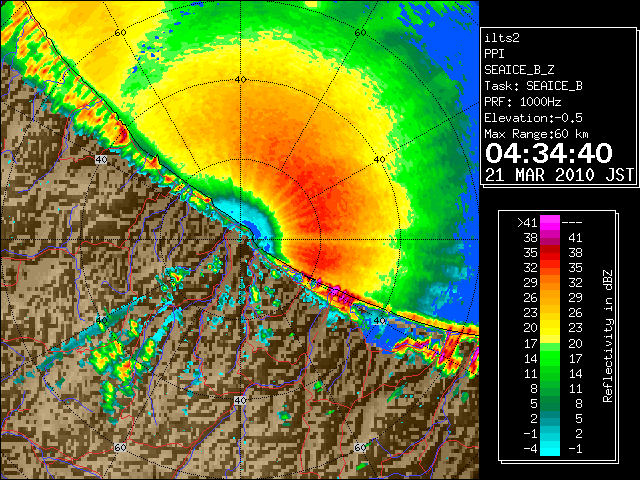This screenshot has height=480, width=640.
Task: Click the '60' ring label in southeast sector
Action: [x=360, y=448]
